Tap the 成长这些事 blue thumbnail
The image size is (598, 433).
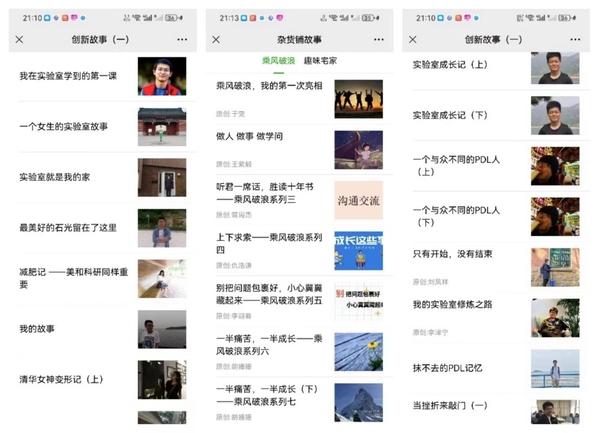click(x=358, y=251)
